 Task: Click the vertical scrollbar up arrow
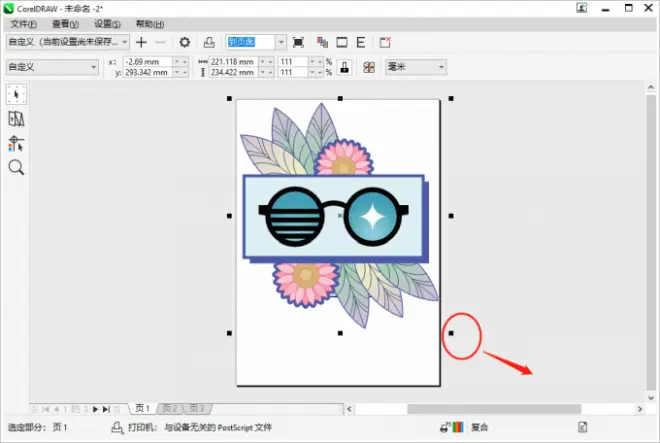pyautogui.click(x=651, y=88)
